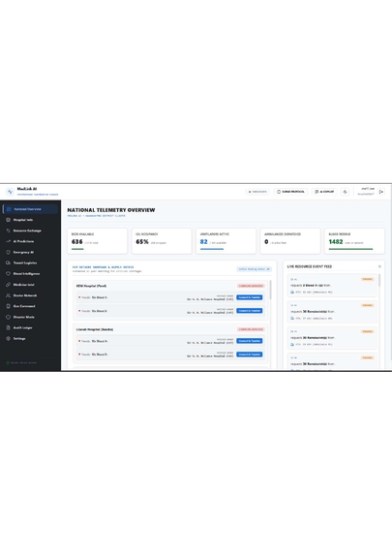
Task: Connect & Transfer for KEM Hospital Blood B
Action: pos(250,311)
